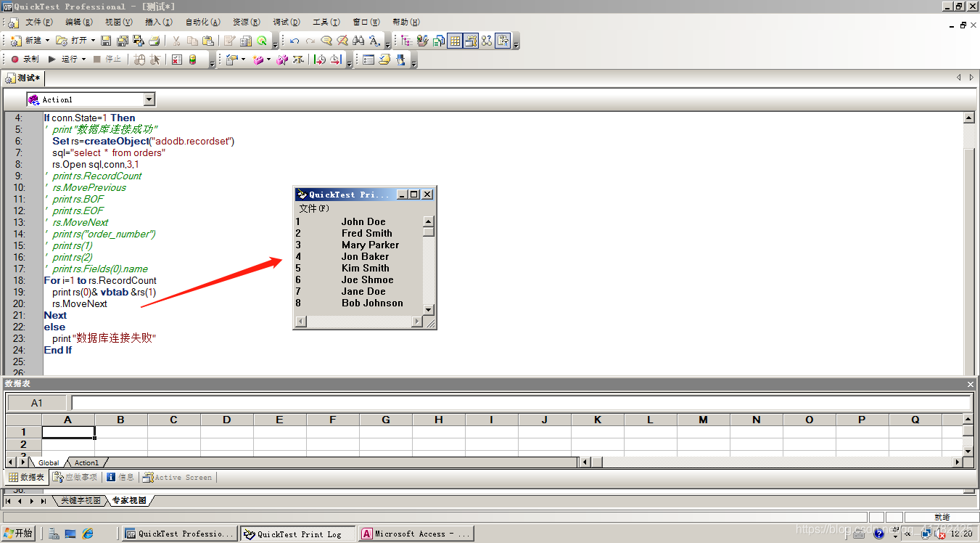
Task: Open the 文件 menu in QuickTest
Action: (39, 23)
